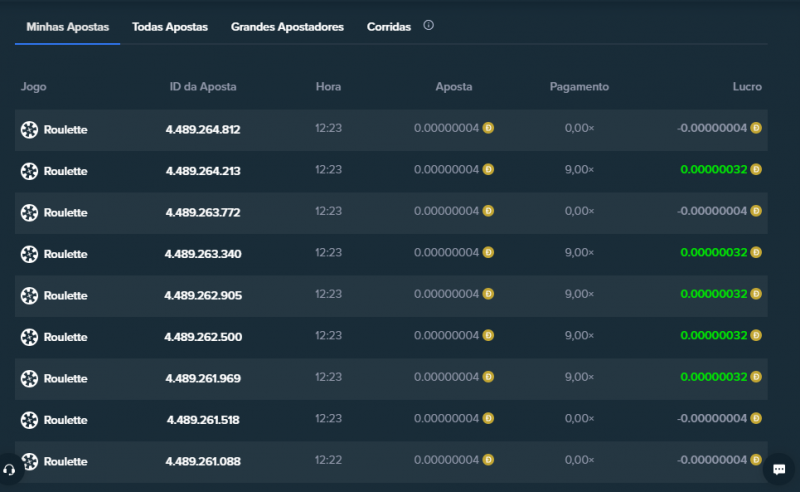Open the Corridas tab

pyautogui.click(x=389, y=27)
